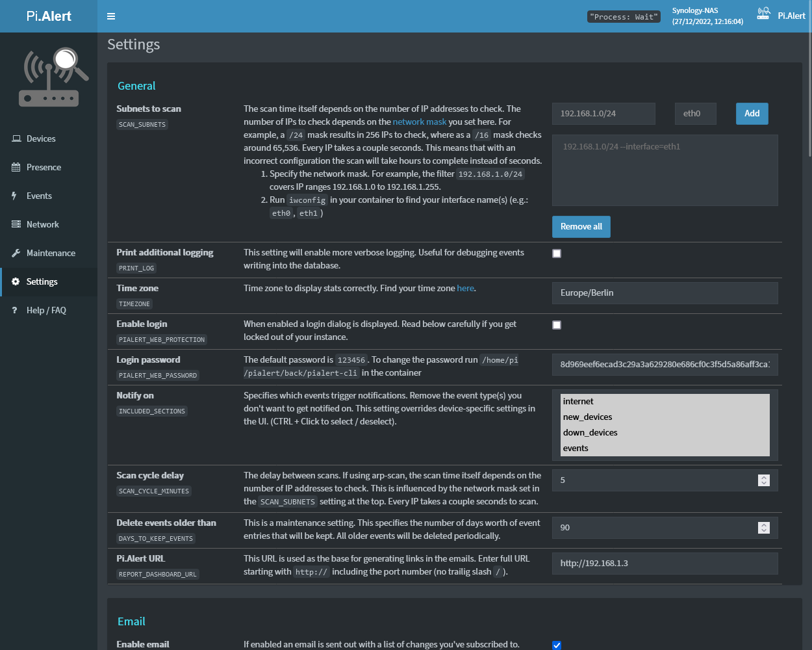Viewport: 812px width, 650px height.
Task: Toggle the hamburger sidebar menu icon
Action: (x=111, y=16)
